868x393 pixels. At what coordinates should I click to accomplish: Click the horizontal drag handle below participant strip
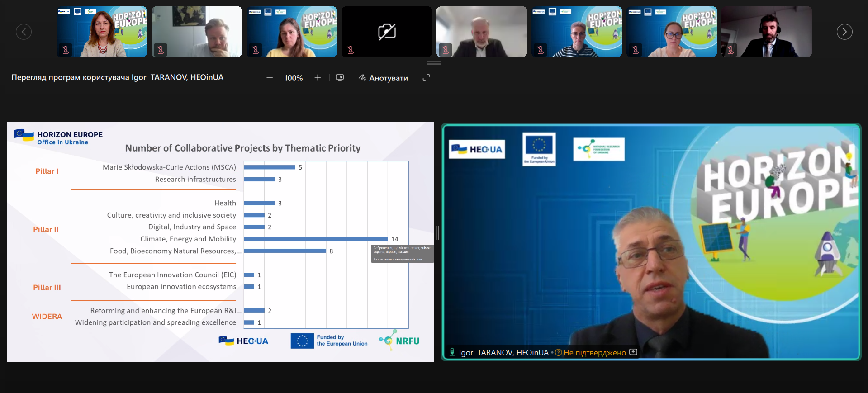pyautogui.click(x=434, y=63)
